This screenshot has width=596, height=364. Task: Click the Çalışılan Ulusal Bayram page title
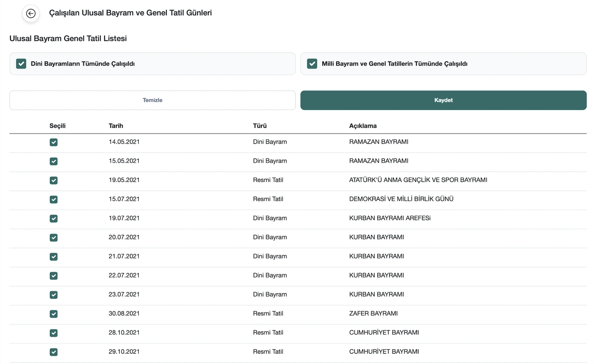pos(131,13)
